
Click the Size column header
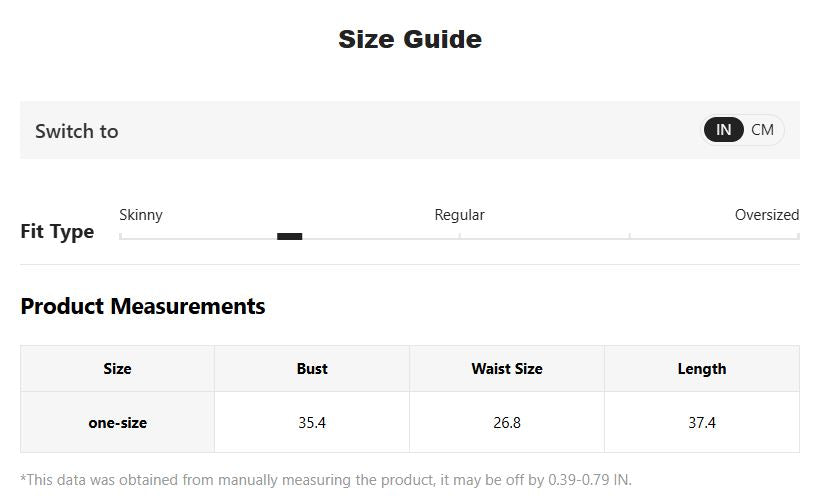point(117,368)
